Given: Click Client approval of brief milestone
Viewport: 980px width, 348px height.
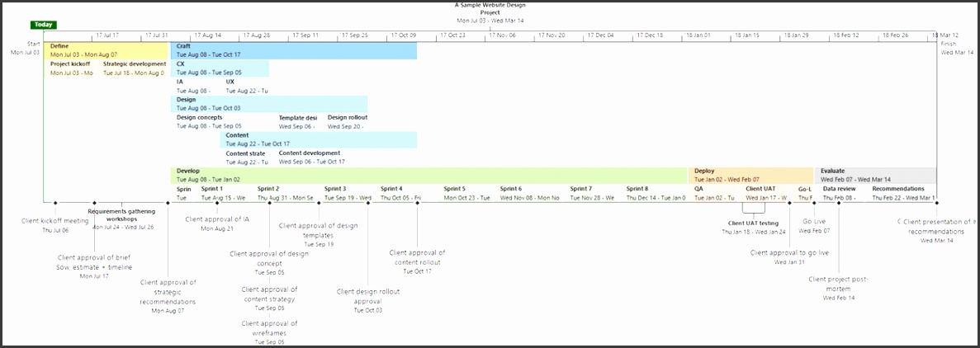Looking at the screenshot, I should pyautogui.click(x=94, y=266).
